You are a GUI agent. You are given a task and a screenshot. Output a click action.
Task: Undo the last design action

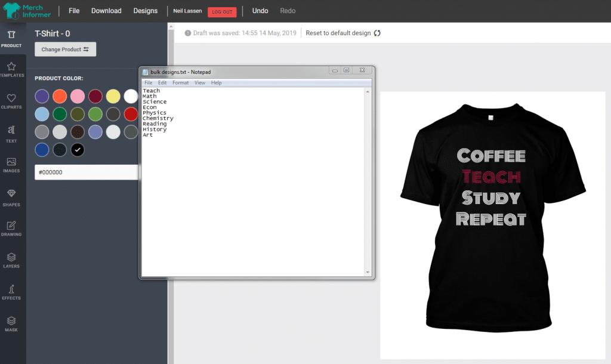(260, 11)
